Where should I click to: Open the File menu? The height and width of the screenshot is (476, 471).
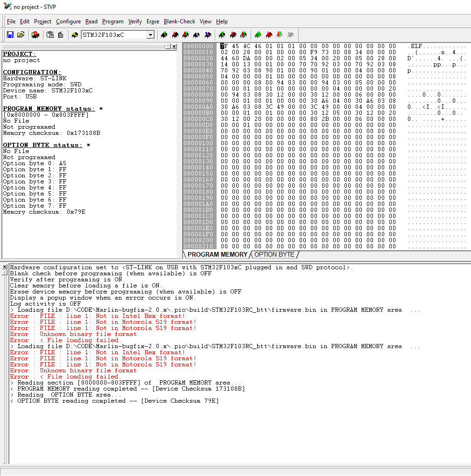click(x=11, y=21)
